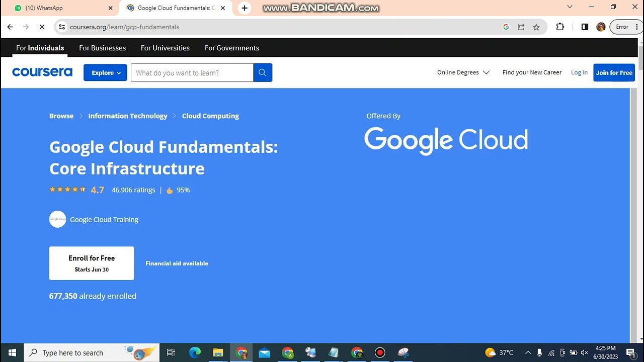Click the taskbar search box
The height and width of the screenshot is (362, 644).
click(x=92, y=352)
